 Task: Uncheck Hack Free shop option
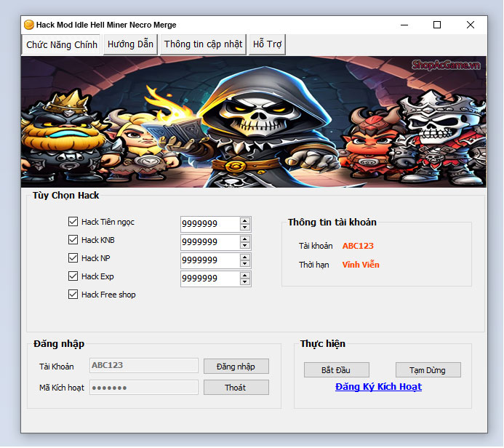[x=73, y=295]
